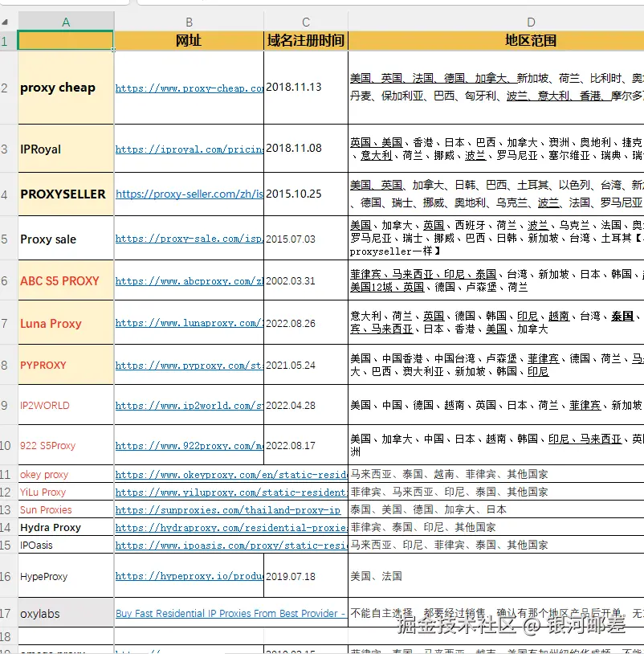Open the proxy-seller.com link

[190, 194]
